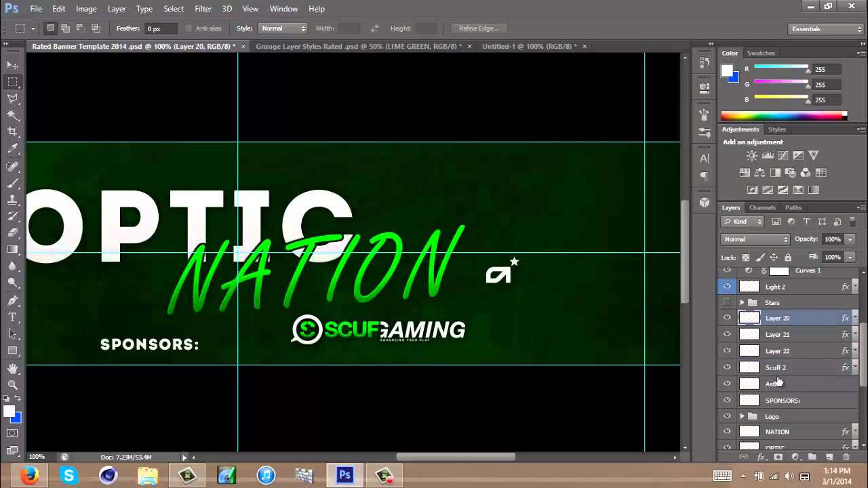
Task: Open the Filter menu
Action: 203,9
